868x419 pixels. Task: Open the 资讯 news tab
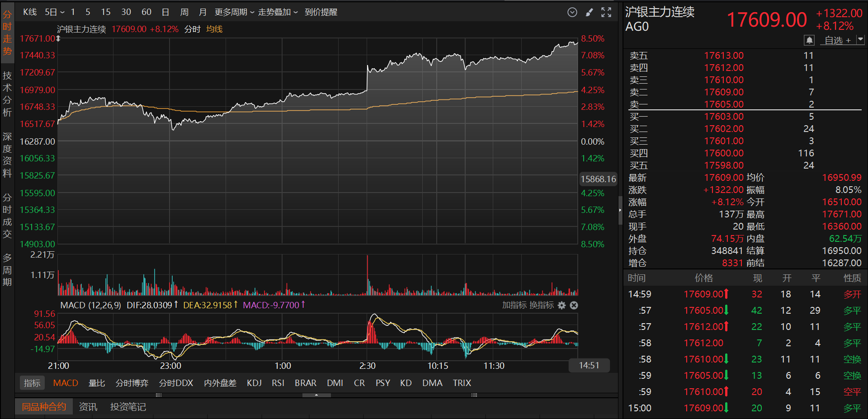tap(88, 407)
